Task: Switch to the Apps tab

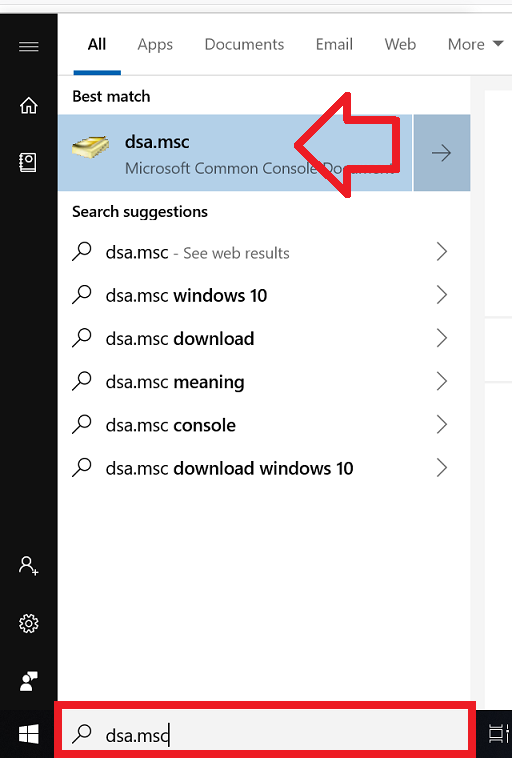Action: (155, 44)
